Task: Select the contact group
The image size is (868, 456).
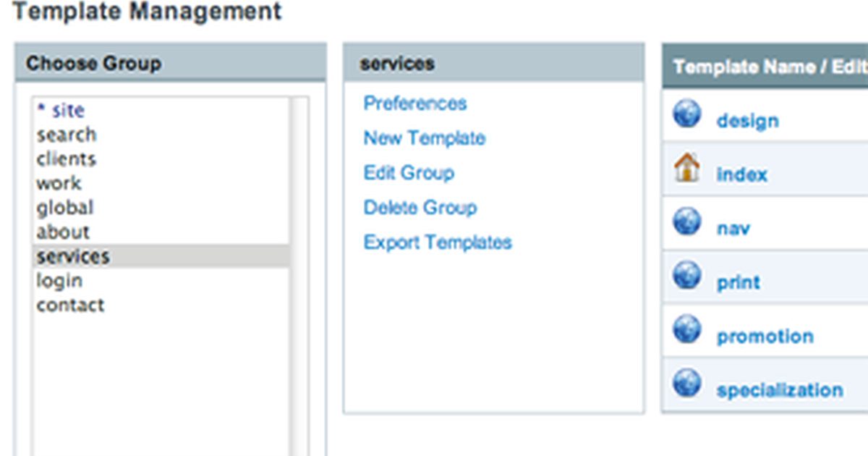Action: (x=70, y=305)
